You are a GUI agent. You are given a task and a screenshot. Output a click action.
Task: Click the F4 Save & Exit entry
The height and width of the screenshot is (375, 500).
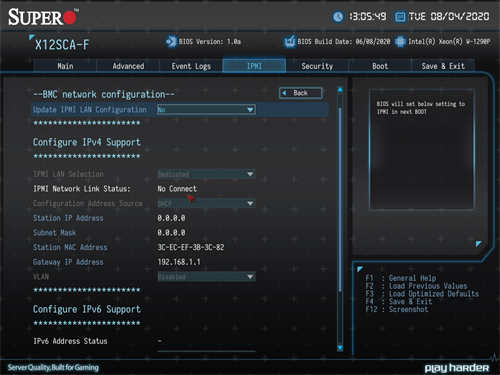(398, 302)
